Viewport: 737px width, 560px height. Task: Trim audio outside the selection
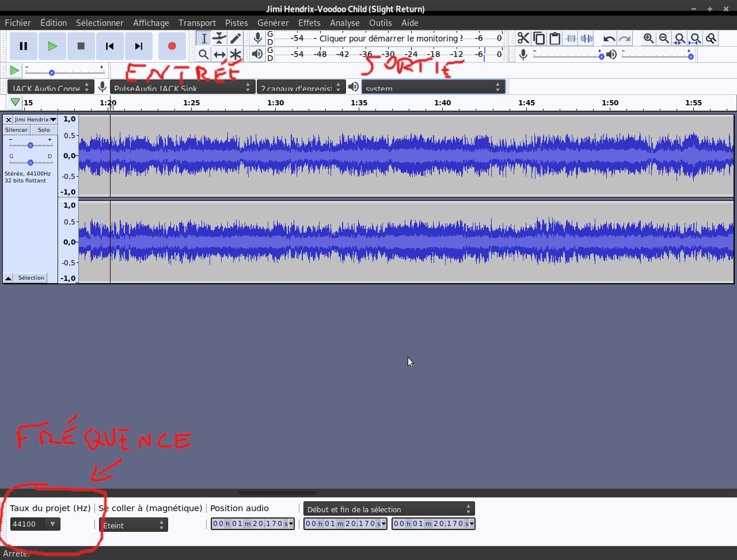(x=571, y=39)
